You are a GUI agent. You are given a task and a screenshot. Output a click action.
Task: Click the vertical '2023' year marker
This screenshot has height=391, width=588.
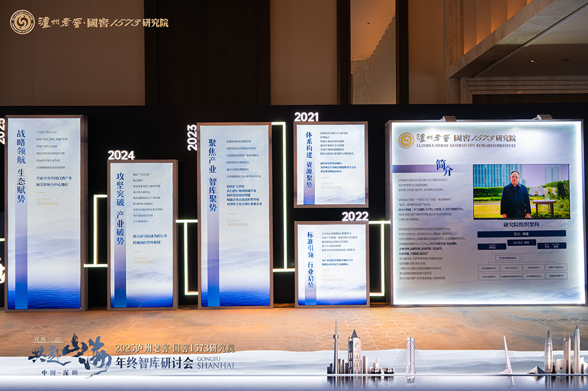pos(192,138)
